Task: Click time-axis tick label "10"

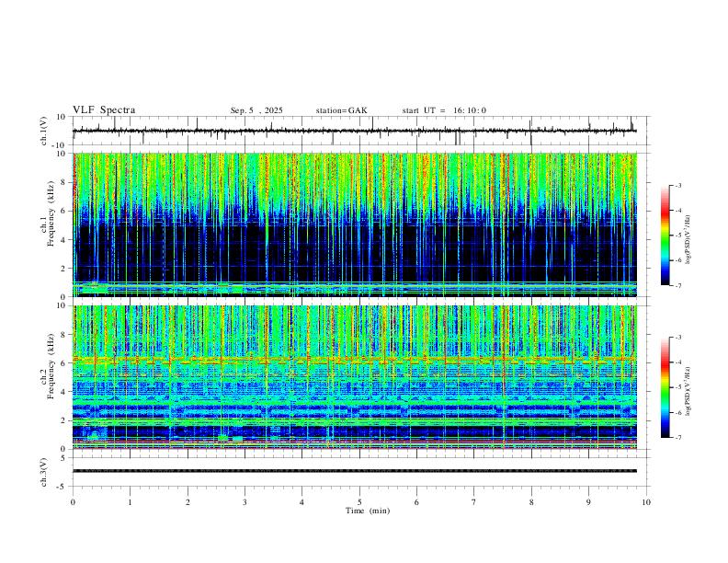Action: pos(646,502)
